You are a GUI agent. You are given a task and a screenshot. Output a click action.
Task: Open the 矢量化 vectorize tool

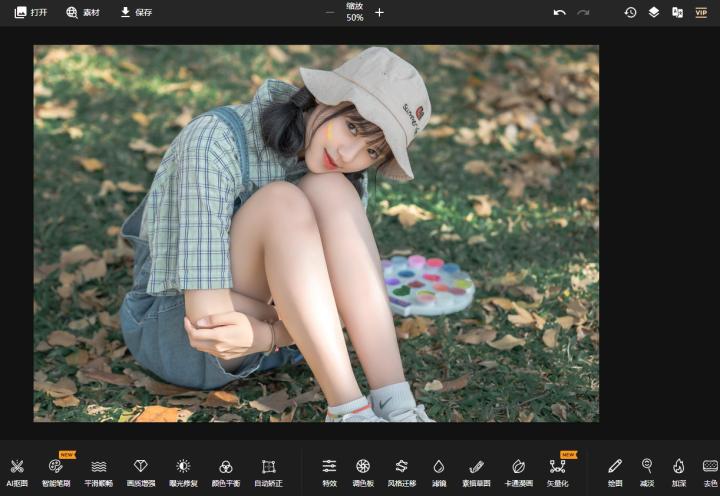click(558, 471)
